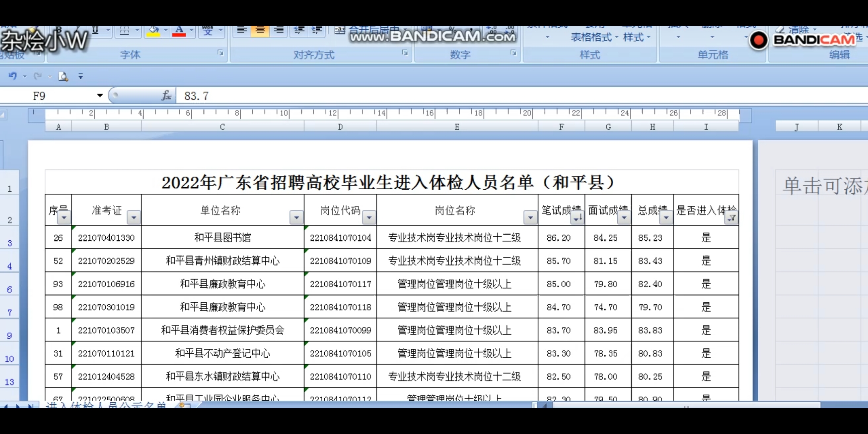This screenshot has height=434, width=868.
Task: Click the increase indent icon
Action: coord(317,31)
